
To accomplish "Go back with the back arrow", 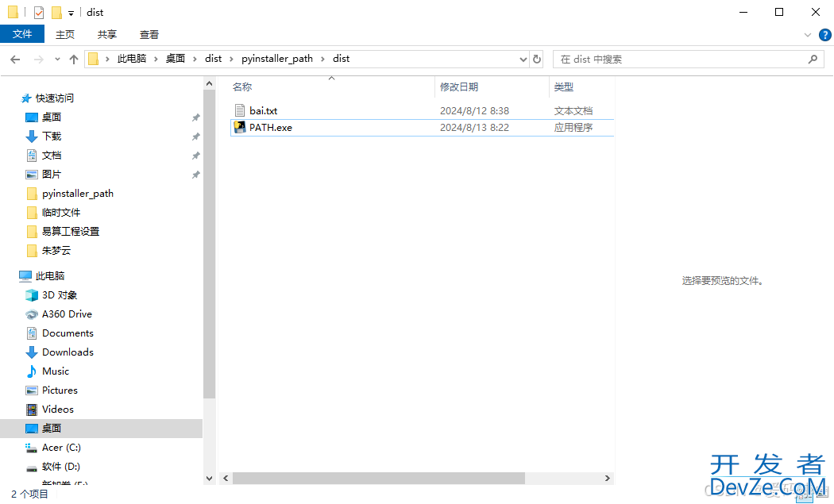I will click(x=15, y=59).
